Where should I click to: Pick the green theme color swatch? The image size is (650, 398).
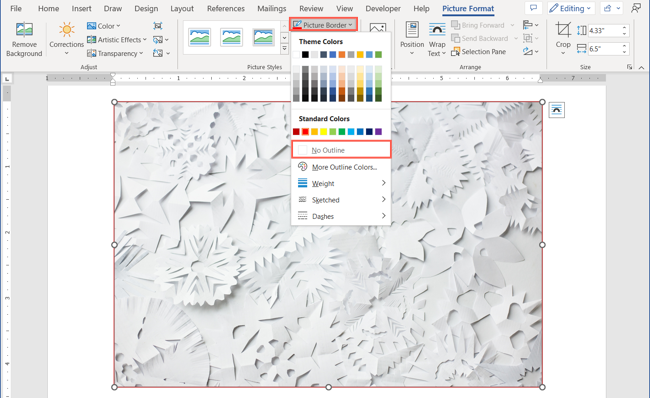(x=378, y=54)
